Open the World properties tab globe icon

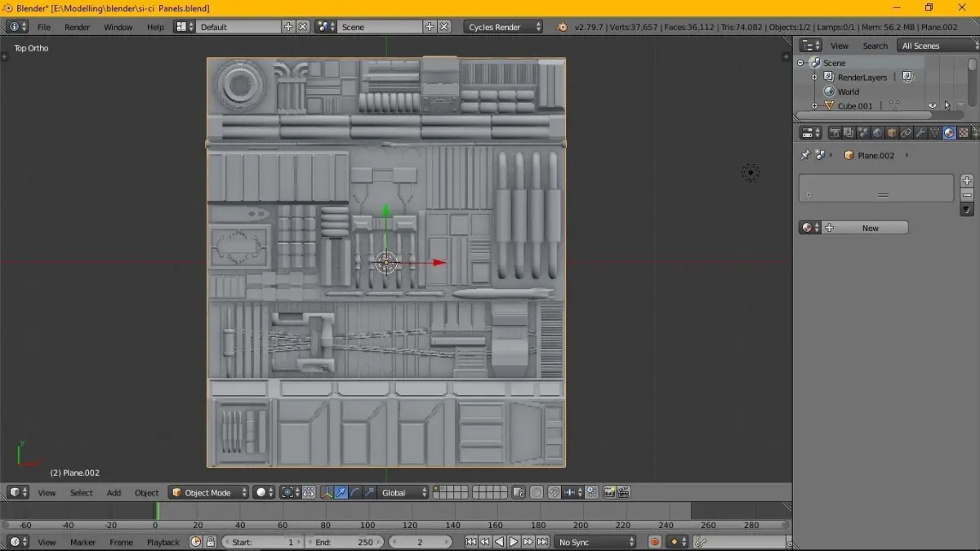pyautogui.click(x=878, y=133)
